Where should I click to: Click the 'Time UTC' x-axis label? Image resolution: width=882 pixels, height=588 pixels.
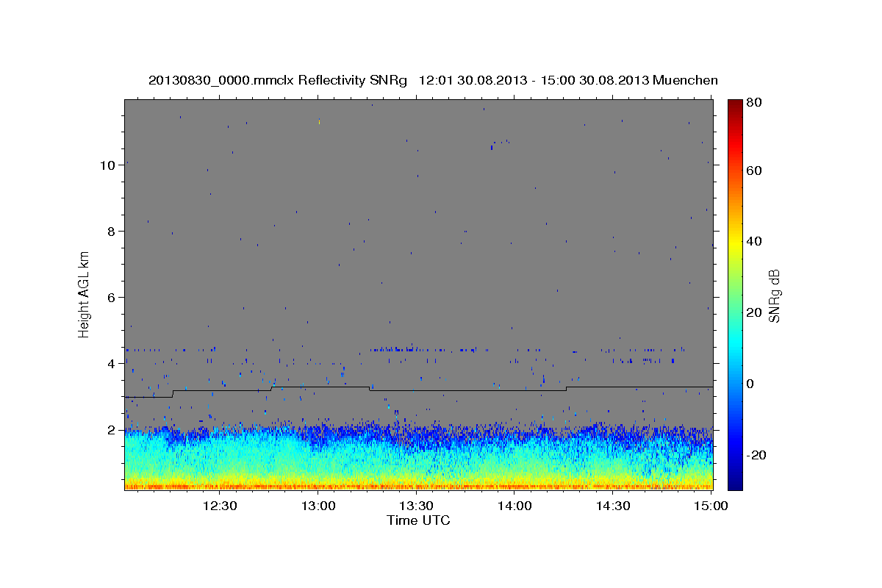coord(418,520)
